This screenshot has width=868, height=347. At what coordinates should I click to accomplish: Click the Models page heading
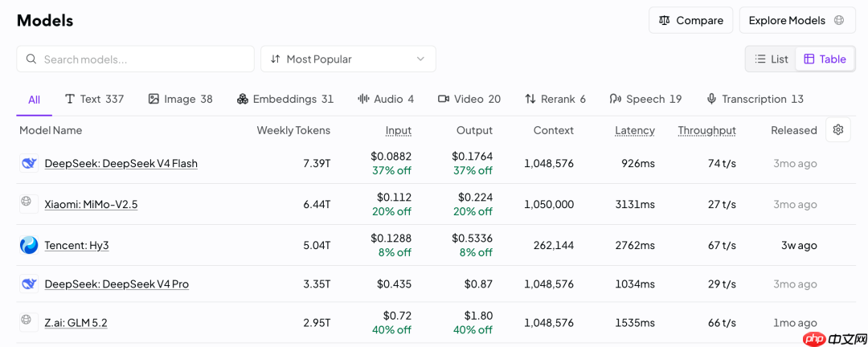click(x=45, y=20)
